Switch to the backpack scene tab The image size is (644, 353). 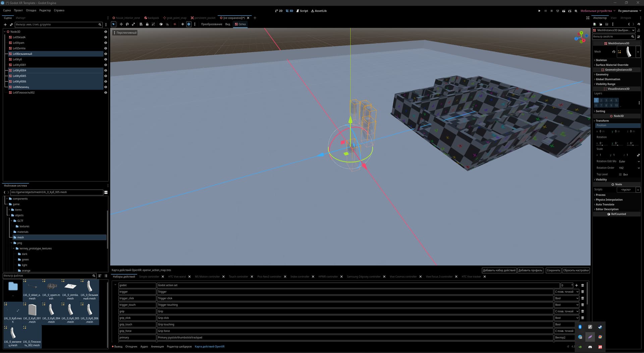tap(152, 18)
